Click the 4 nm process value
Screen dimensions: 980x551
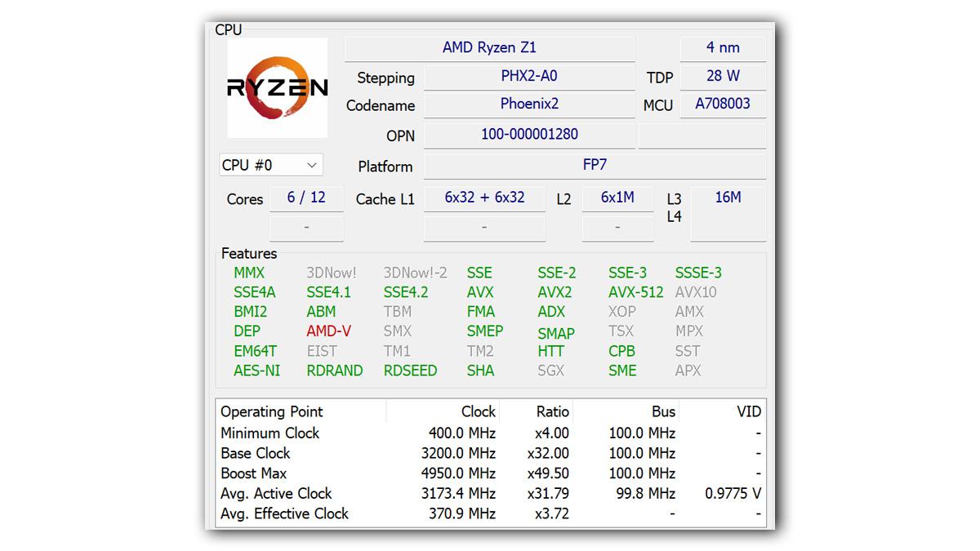click(723, 48)
